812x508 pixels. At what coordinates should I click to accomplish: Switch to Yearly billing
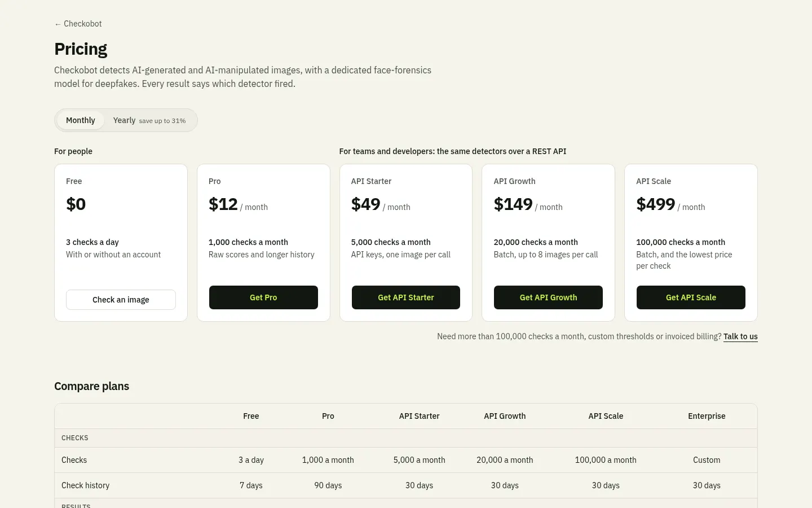(149, 120)
